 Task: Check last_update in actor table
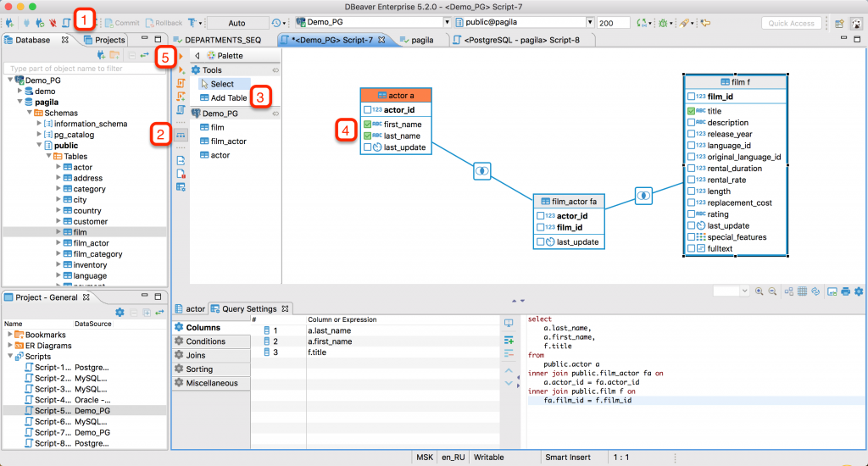(x=368, y=147)
